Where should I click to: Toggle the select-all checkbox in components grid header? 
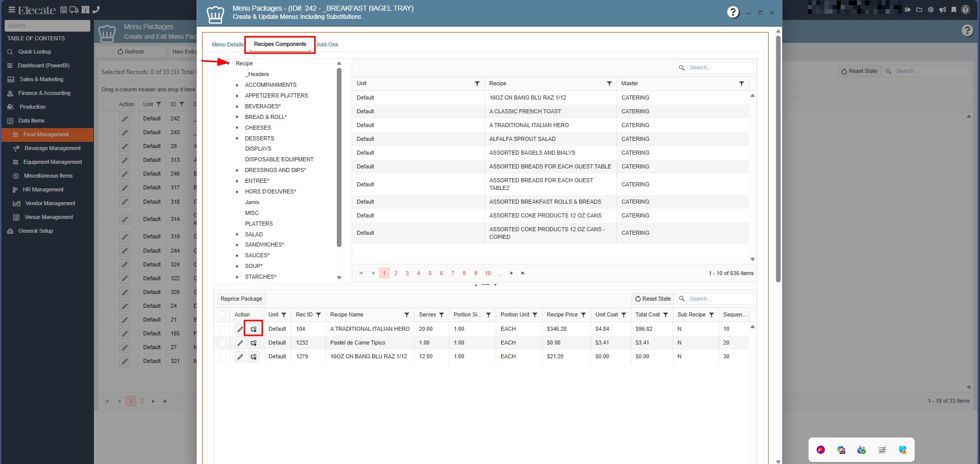222,315
